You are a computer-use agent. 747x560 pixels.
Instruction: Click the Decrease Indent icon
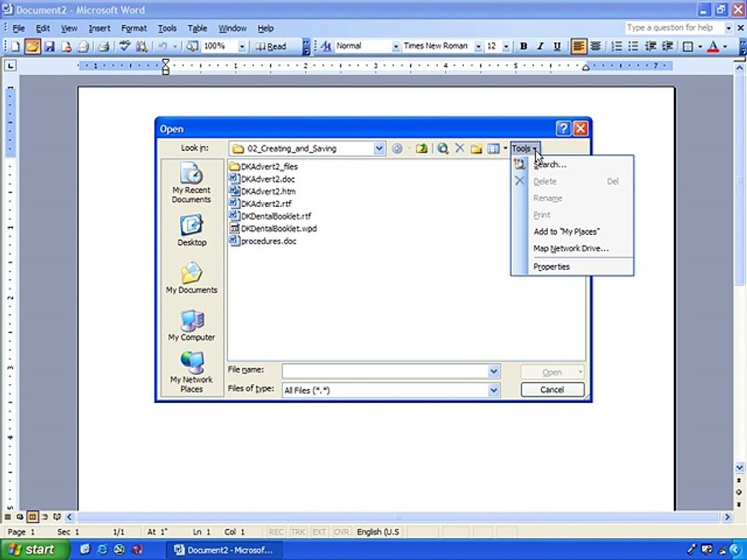(651, 46)
